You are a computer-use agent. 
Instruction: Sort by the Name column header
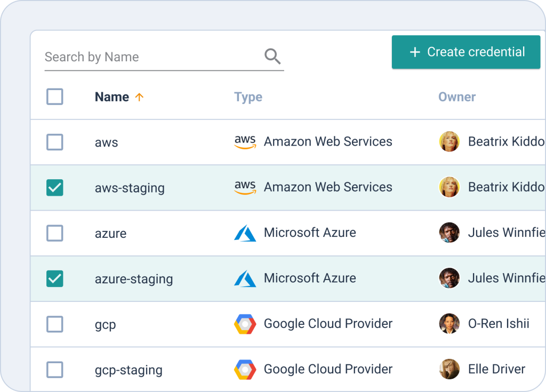(112, 97)
